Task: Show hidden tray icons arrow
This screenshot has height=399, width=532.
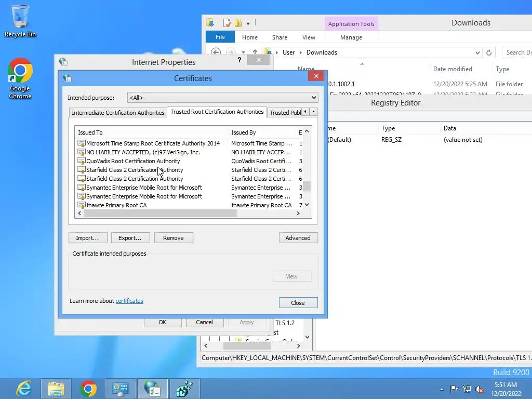Action: click(x=442, y=389)
